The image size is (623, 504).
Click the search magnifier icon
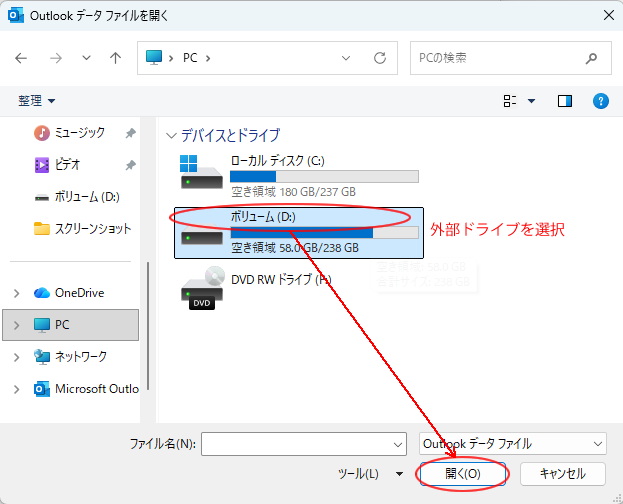[x=591, y=58]
